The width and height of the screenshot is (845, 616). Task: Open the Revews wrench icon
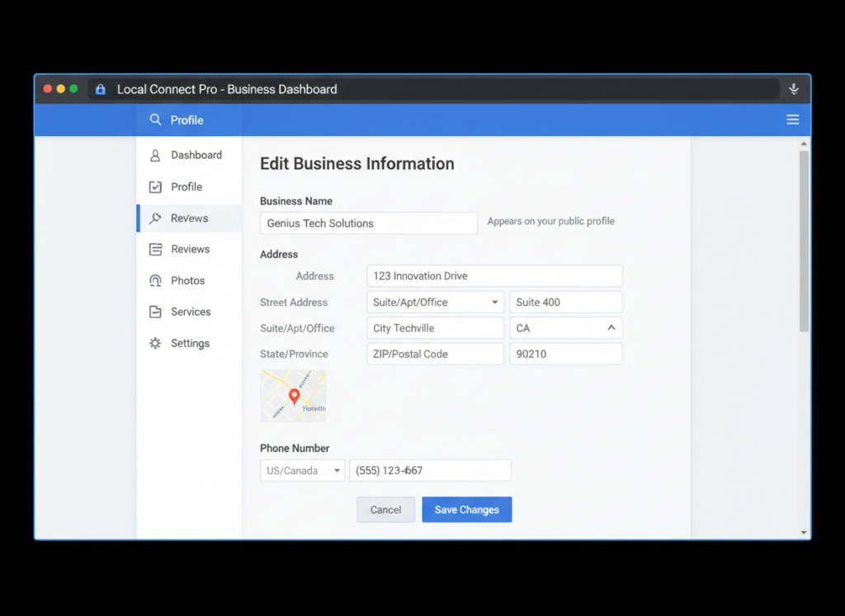click(156, 218)
